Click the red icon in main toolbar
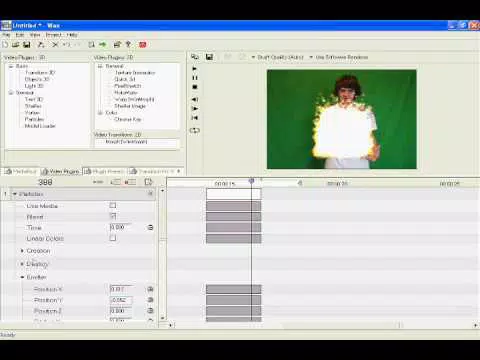Viewport: 480px width, 360px height. pyautogui.click(x=143, y=44)
